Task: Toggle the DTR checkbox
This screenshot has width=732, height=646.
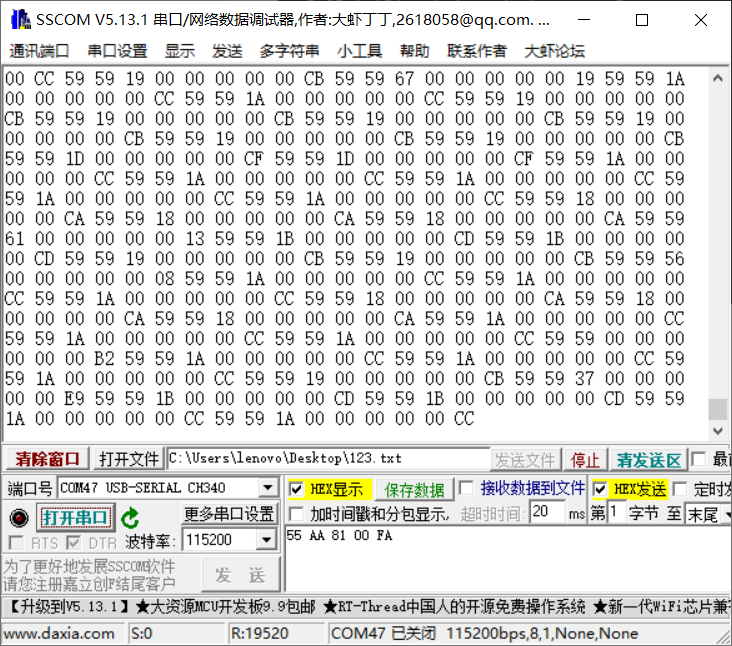Action: pyautogui.click(x=73, y=543)
